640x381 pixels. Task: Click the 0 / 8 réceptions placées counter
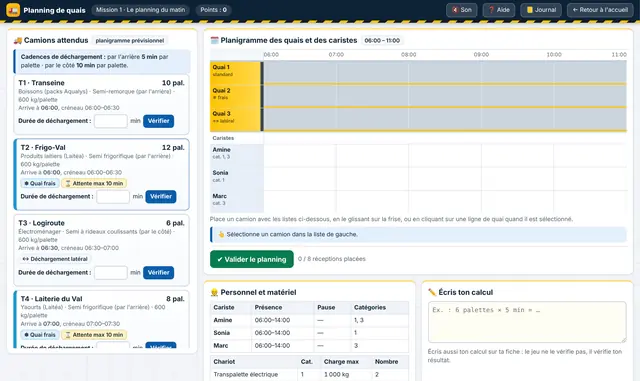tap(331, 259)
